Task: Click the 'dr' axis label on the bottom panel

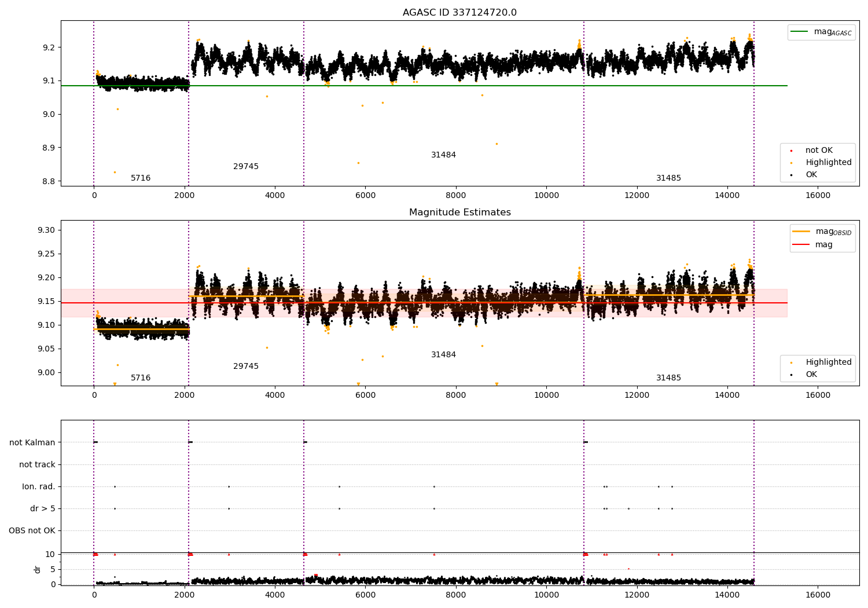Action: pyautogui.click(x=38, y=569)
